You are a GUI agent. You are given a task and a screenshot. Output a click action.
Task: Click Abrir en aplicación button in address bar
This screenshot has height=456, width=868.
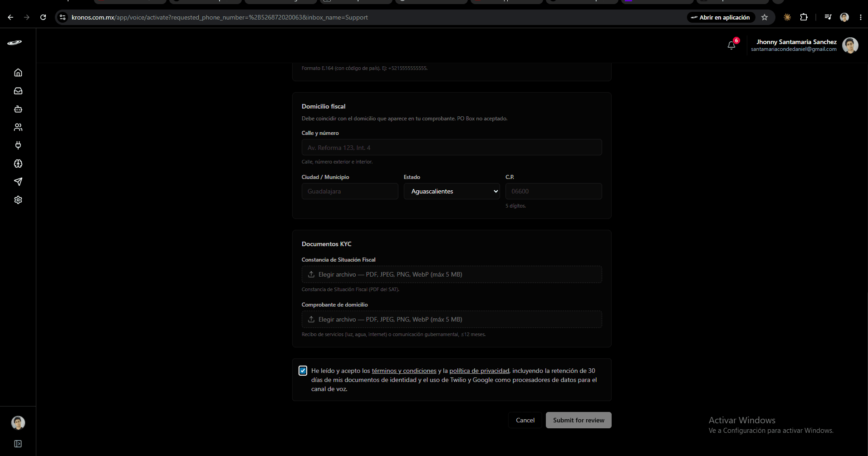tap(721, 17)
